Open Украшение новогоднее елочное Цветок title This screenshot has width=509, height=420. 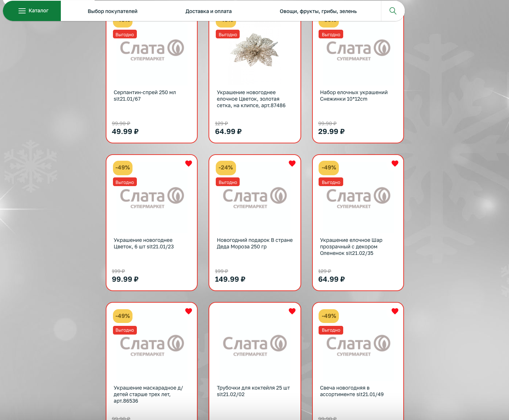click(x=251, y=99)
